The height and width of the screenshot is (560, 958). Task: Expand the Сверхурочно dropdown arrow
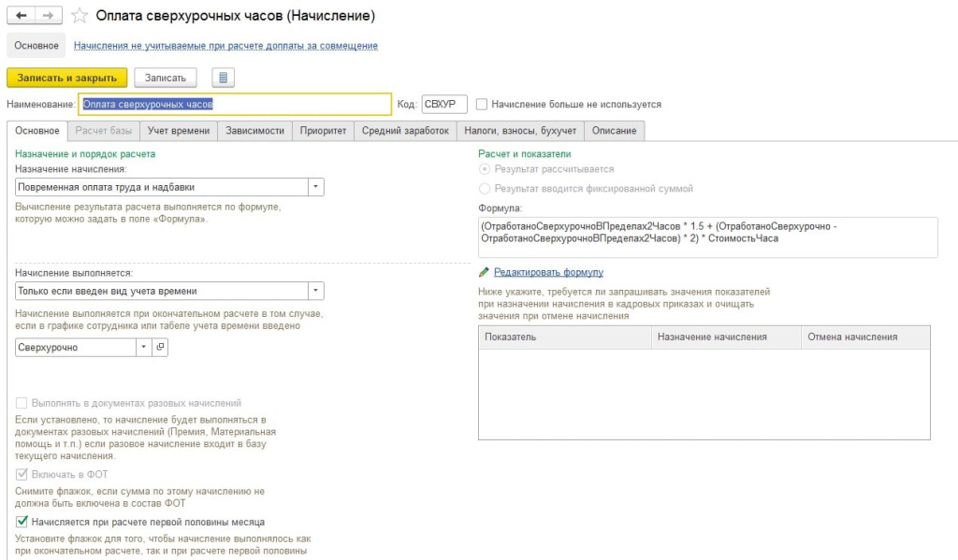click(x=143, y=347)
